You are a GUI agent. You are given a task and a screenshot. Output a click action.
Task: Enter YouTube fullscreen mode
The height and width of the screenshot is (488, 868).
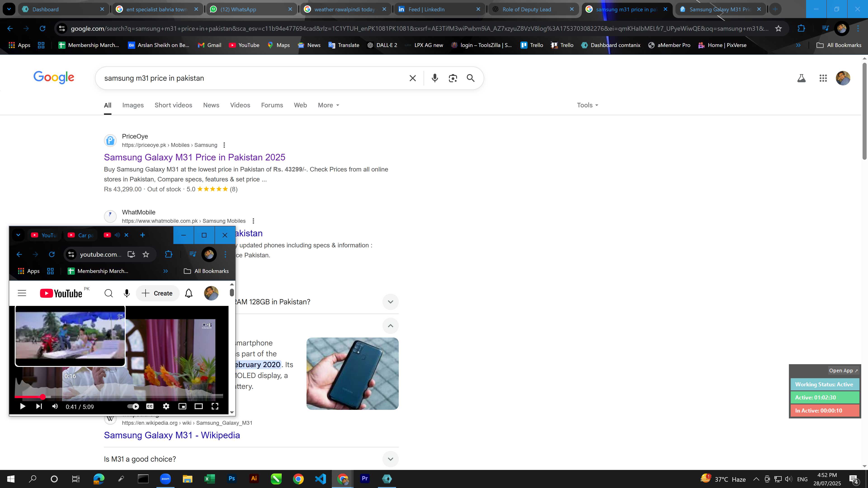[x=215, y=406]
